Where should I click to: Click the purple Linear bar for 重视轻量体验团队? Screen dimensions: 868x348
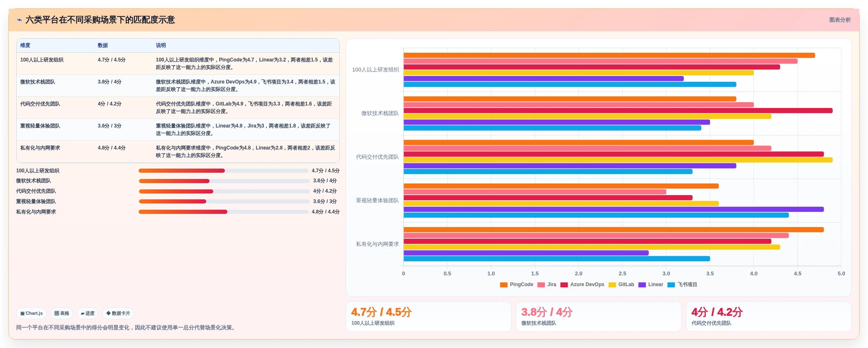[x=614, y=209]
